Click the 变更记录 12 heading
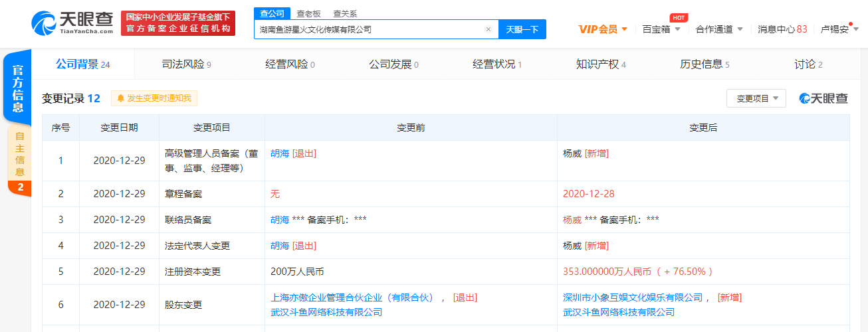This screenshot has width=868, height=332. 71,98
